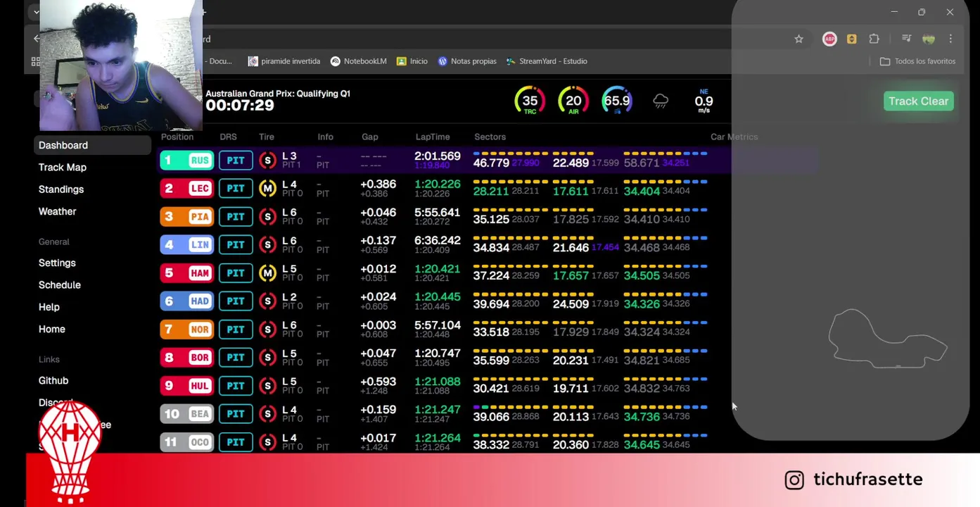The width and height of the screenshot is (980, 507).
Task: Click the soft tire icon in NOR row
Action: (x=267, y=330)
